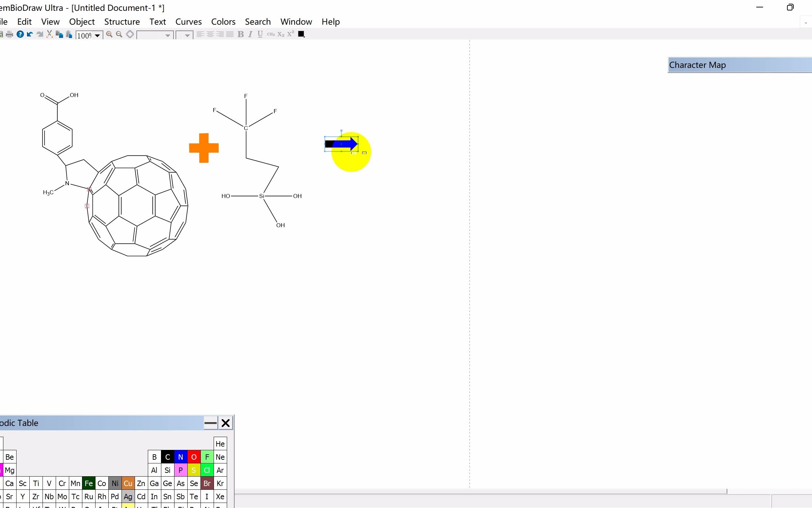Toggle italic text formatting
Screen dimensions: 812x508
coord(250,34)
